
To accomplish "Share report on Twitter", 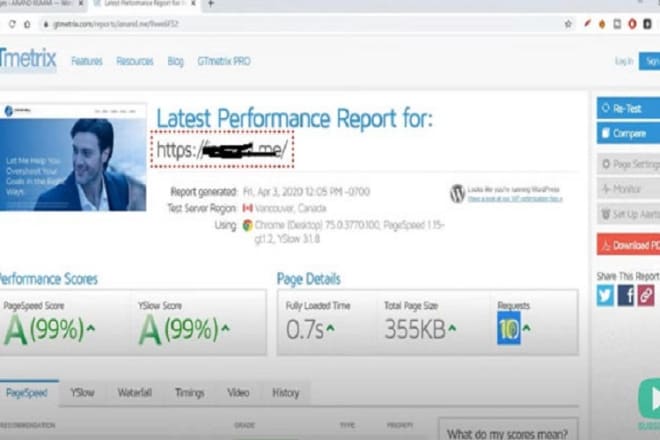I will pos(605,295).
